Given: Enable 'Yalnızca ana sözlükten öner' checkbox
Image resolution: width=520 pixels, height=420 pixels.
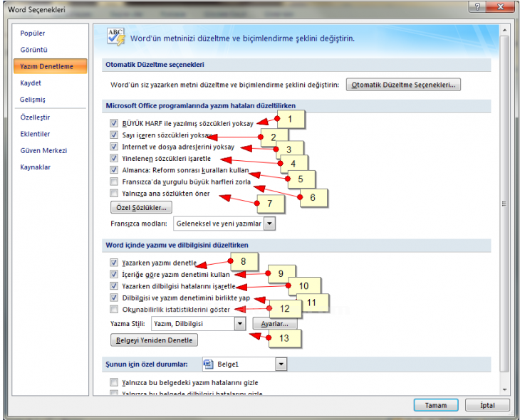Looking at the screenshot, I should tap(114, 193).
